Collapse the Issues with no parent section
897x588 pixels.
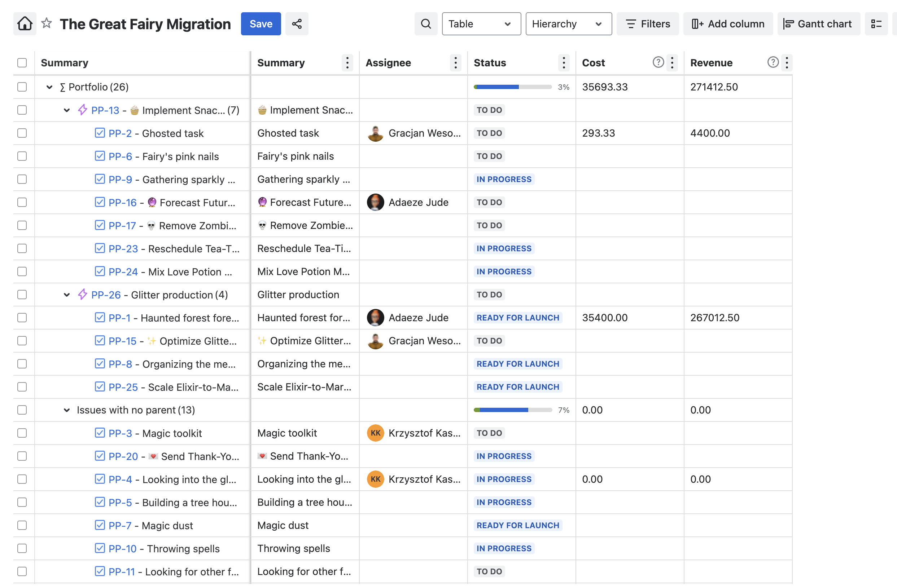tap(66, 410)
